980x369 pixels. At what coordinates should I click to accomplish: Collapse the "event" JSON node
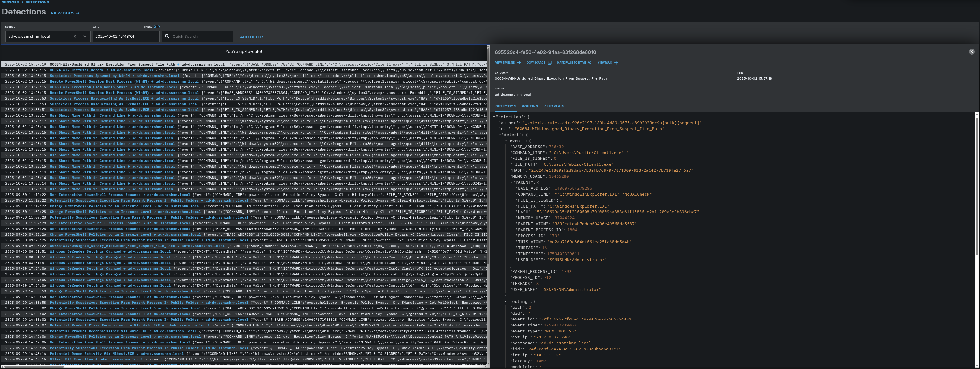tap(506, 141)
